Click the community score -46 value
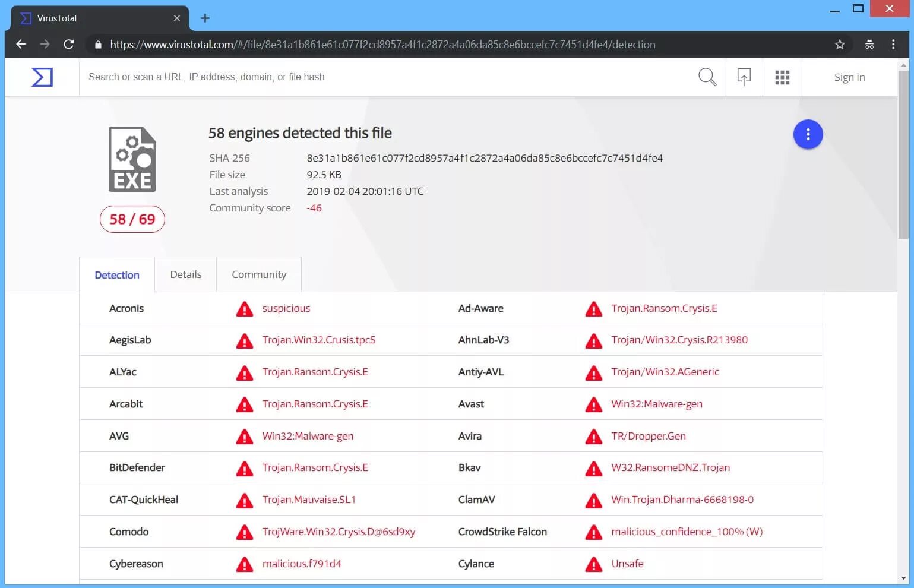Viewport: 914px width, 588px height. [314, 208]
